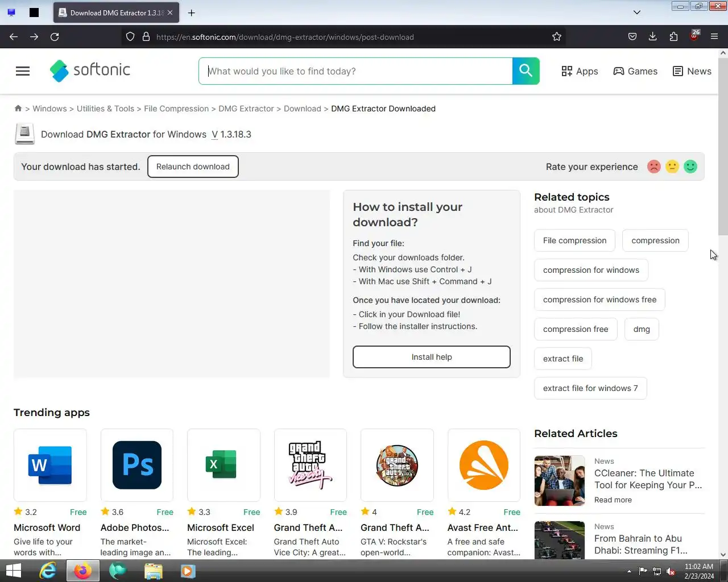Open Internet Explorer from taskbar

click(48, 571)
